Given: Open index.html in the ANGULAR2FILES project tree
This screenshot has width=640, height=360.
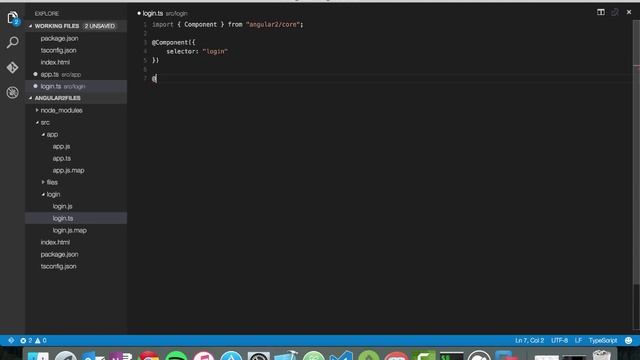Looking at the screenshot, I should [55, 242].
